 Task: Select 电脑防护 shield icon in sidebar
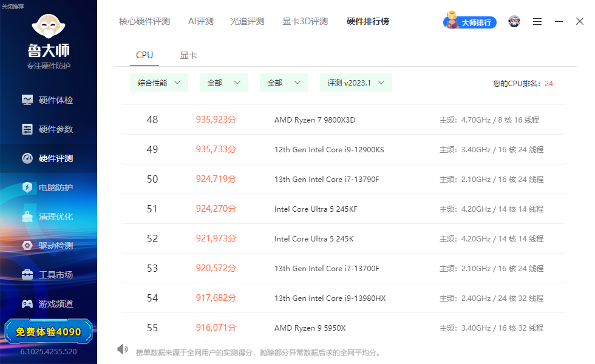(27, 187)
